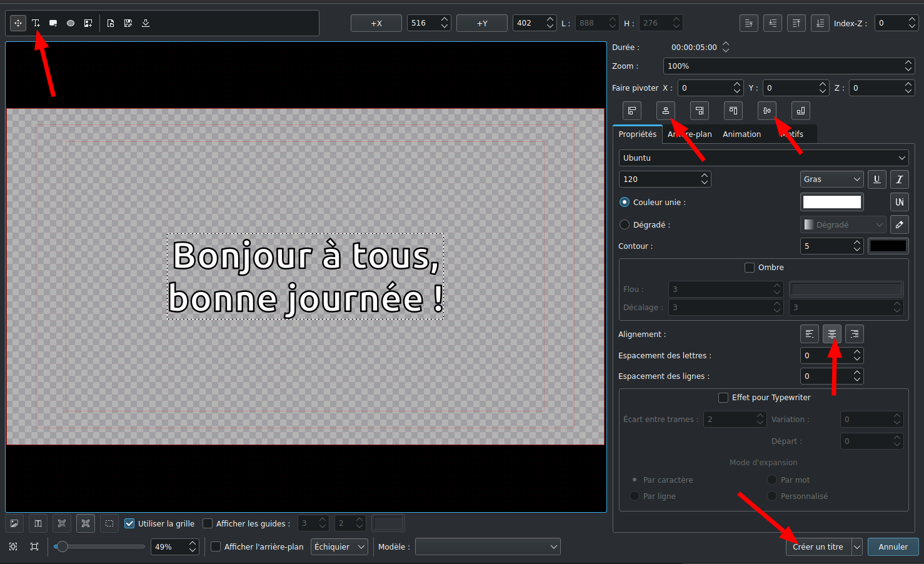This screenshot has width=924, height=564.
Task: Click the highlighted select all icon
Action: pyautogui.click(x=86, y=523)
